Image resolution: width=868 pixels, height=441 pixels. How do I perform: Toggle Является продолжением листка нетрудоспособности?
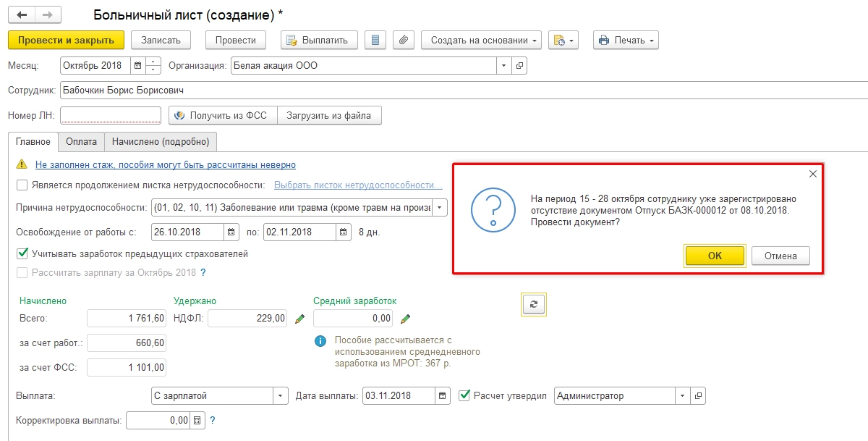[22, 185]
